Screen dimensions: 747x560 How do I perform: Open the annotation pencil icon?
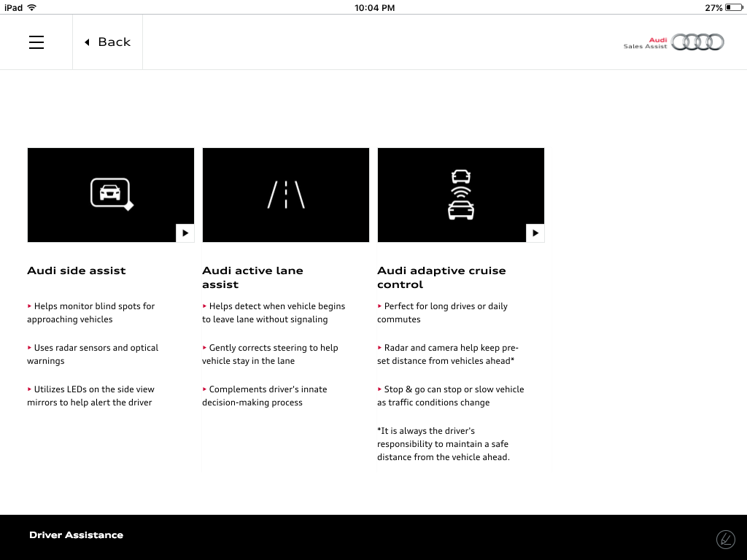(x=726, y=540)
